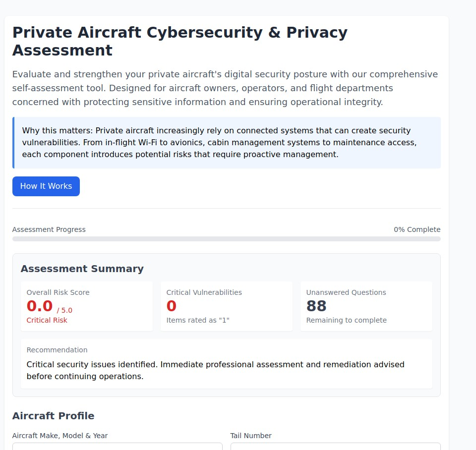
Task: Click the Aircraft Make, Model & Year field
Action: (118, 447)
